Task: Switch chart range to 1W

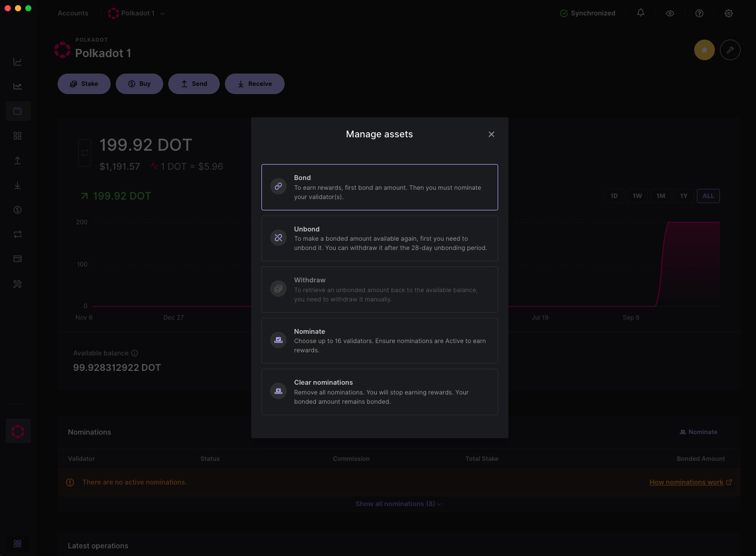Action: (x=637, y=196)
